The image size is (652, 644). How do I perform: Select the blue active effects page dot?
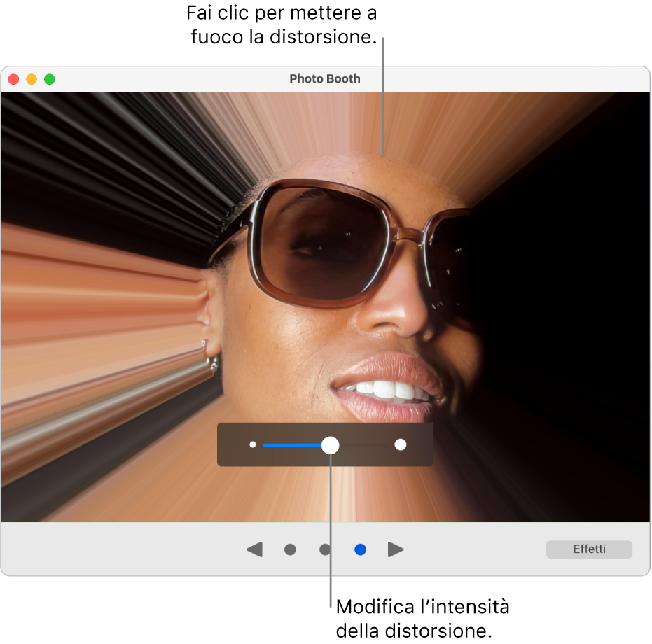(360, 549)
